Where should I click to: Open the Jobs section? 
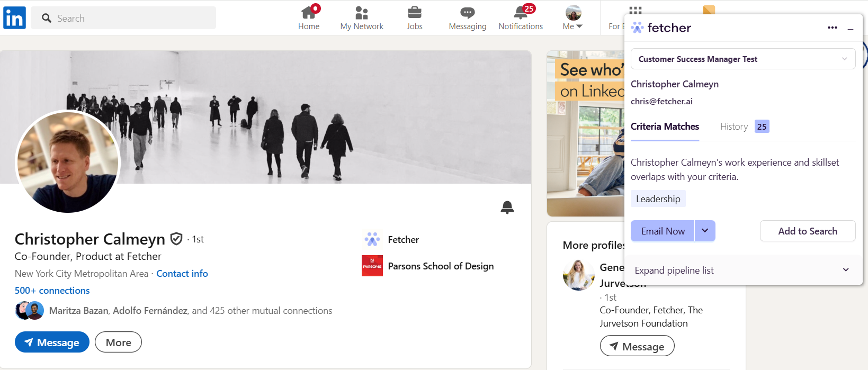point(415,18)
